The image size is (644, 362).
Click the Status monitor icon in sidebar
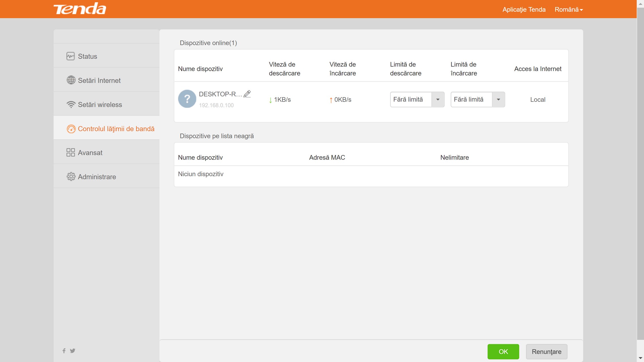pyautogui.click(x=71, y=56)
